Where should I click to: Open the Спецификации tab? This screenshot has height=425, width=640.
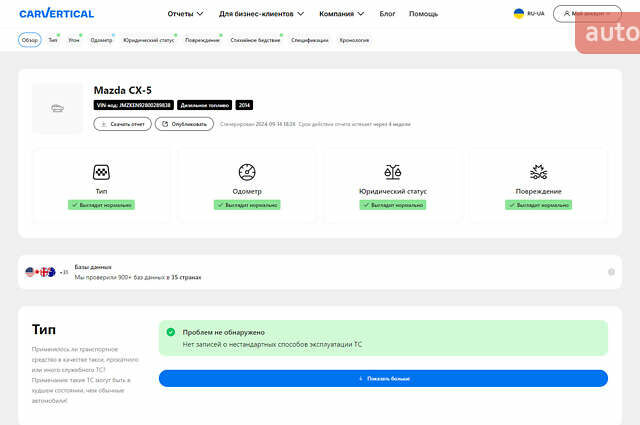pos(309,40)
